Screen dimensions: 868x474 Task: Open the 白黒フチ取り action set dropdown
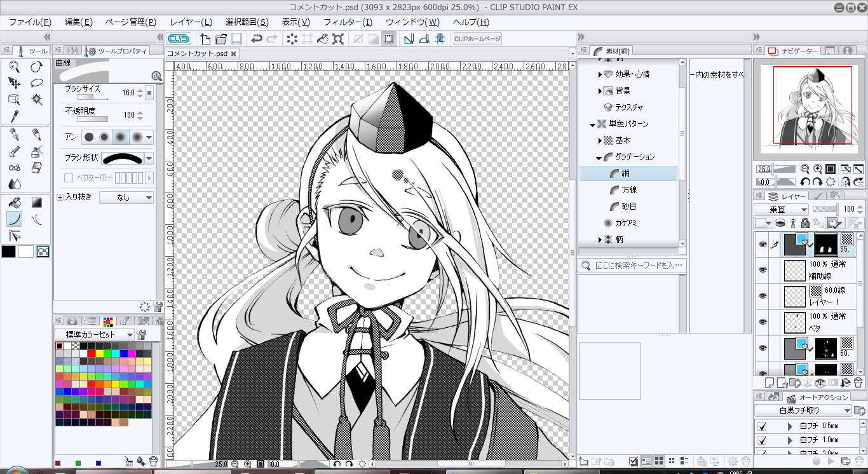tap(803, 410)
